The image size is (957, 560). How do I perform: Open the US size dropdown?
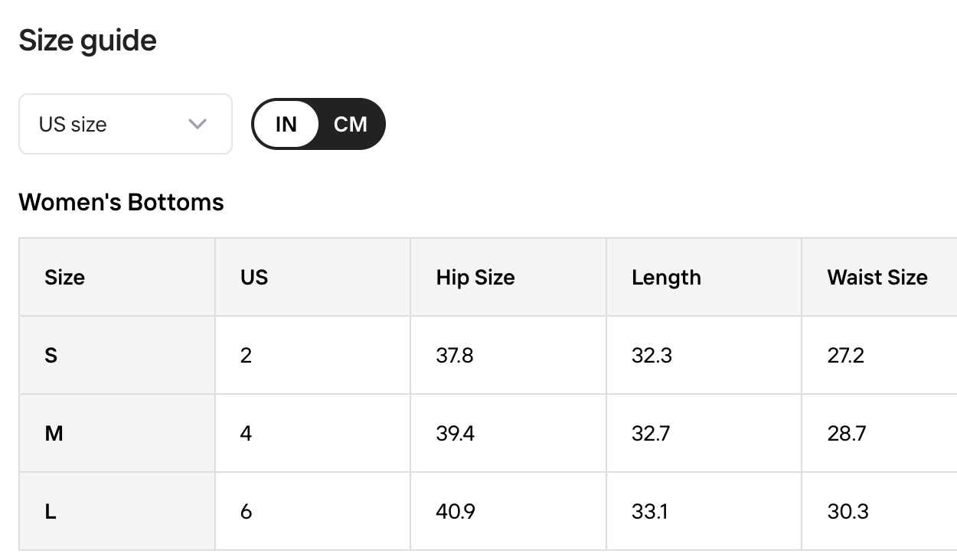click(126, 124)
